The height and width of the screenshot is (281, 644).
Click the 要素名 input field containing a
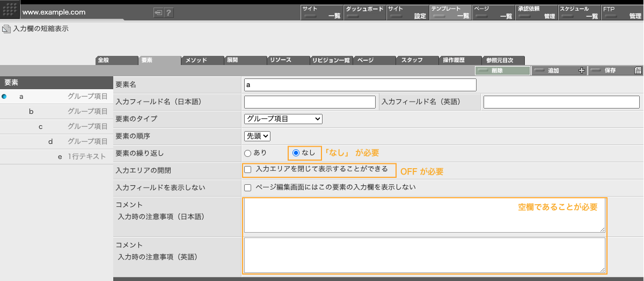pos(360,85)
